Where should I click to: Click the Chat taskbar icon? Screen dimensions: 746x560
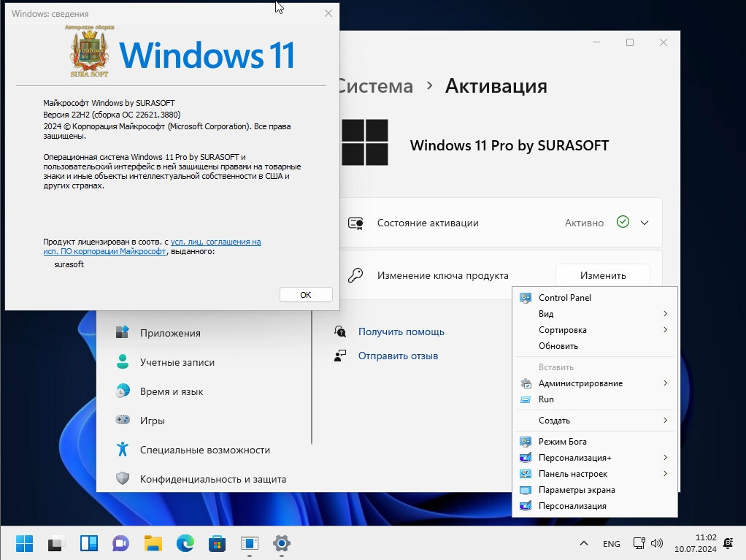coord(120,543)
